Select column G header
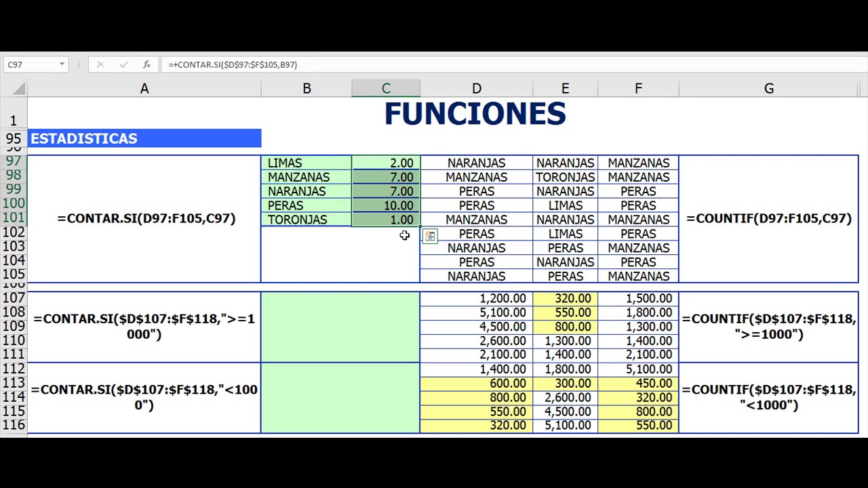 769,88
